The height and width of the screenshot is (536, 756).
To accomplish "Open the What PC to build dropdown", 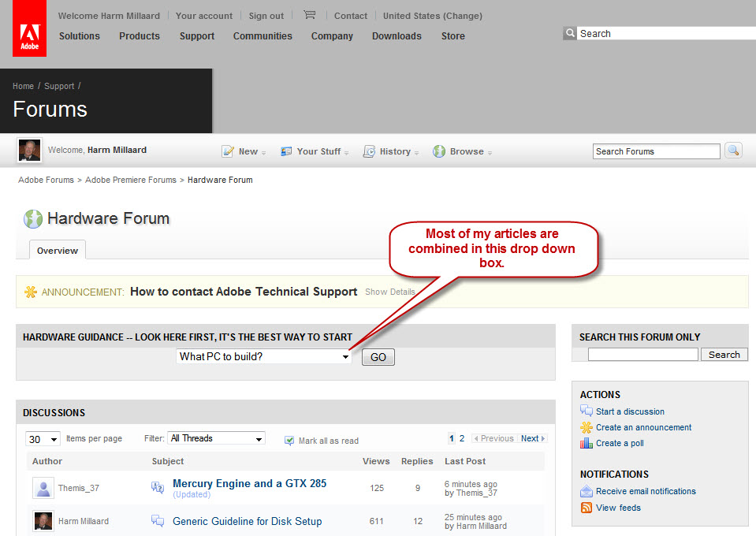I will click(x=263, y=357).
